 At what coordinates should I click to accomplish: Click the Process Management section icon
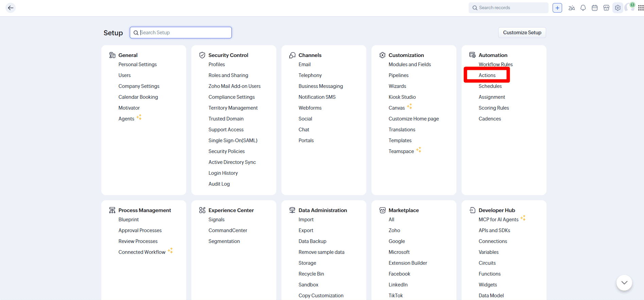pyautogui.click(x=112, y=210)
